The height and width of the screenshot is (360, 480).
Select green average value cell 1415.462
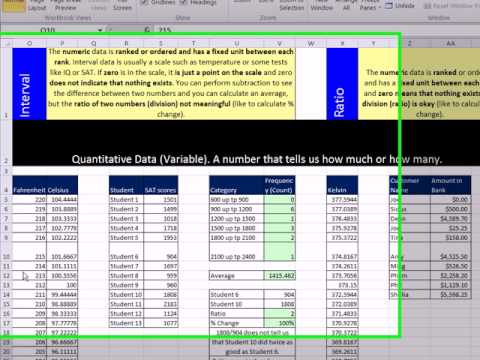tap(279, 276)
